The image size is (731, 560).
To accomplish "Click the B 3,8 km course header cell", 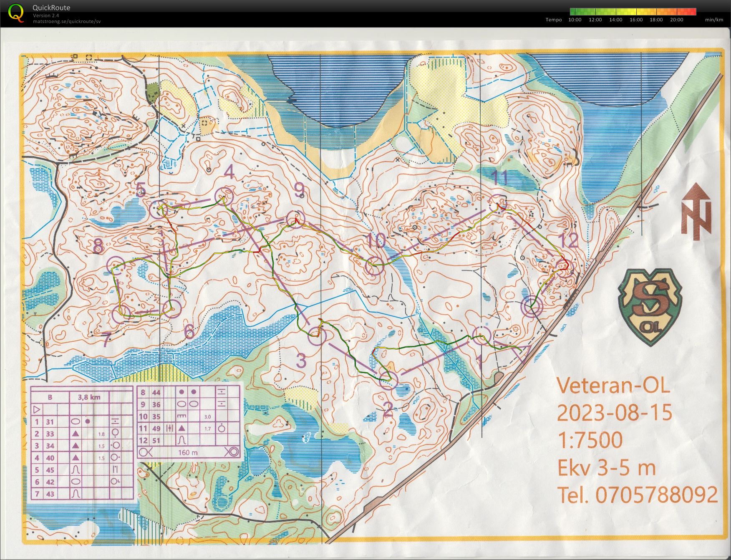I will (82, 397).
